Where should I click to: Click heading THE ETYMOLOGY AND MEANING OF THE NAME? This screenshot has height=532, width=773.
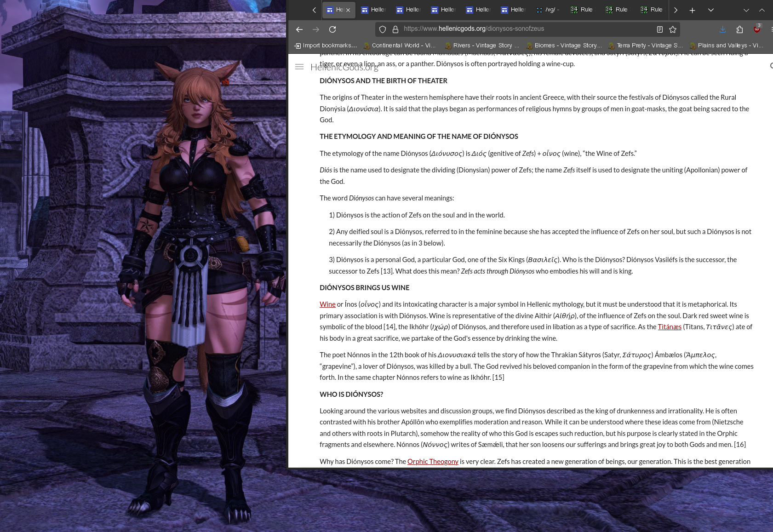(x=419, y=137)
